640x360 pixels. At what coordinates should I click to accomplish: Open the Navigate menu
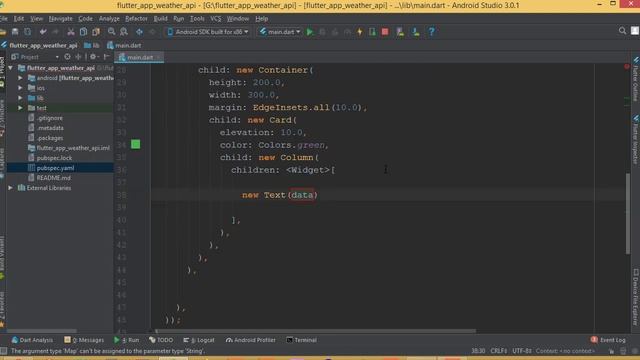tap(60, 19)
